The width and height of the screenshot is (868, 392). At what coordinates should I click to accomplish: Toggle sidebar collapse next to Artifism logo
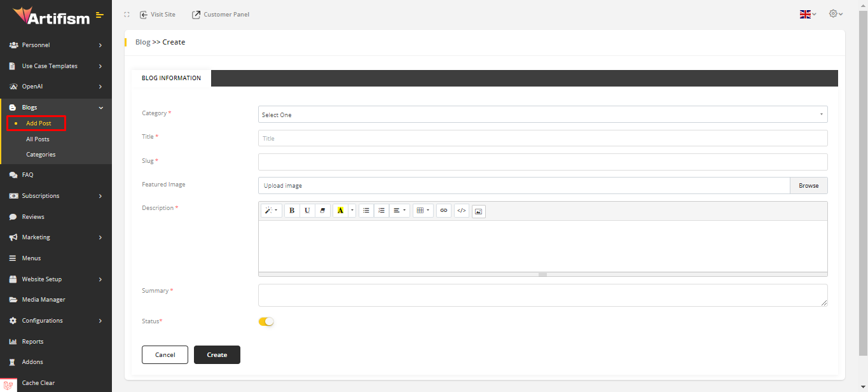point(100,15)
